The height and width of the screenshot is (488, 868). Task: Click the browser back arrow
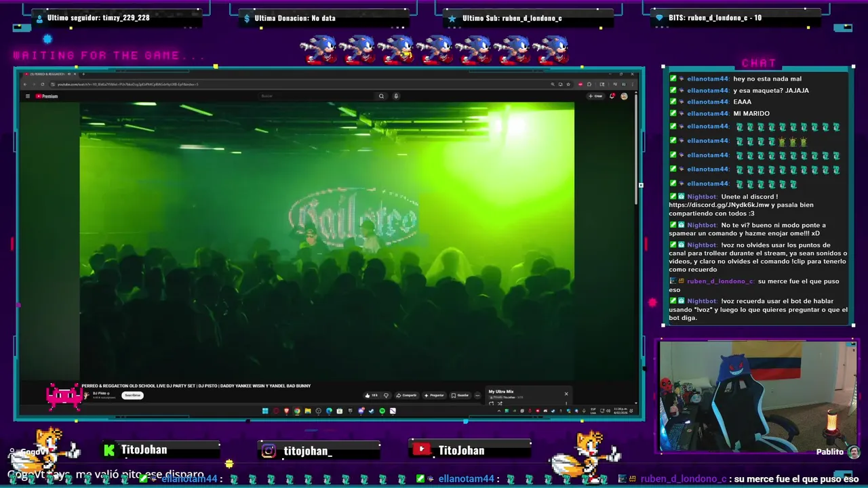25,84
